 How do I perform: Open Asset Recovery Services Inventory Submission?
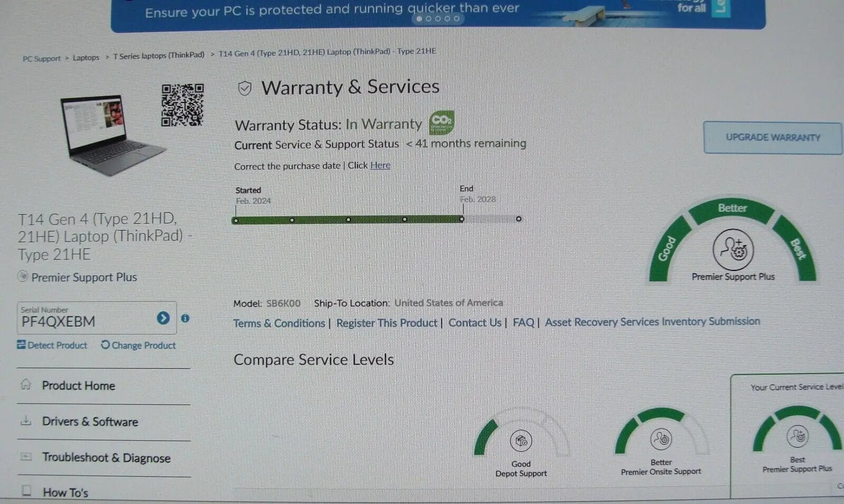click(x=653, y=322)
